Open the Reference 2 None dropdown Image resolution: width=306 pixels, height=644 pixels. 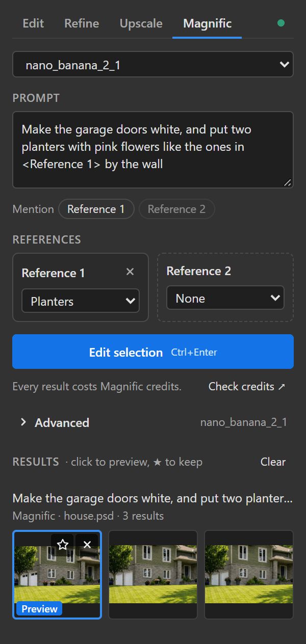click(x=225, y=298)
